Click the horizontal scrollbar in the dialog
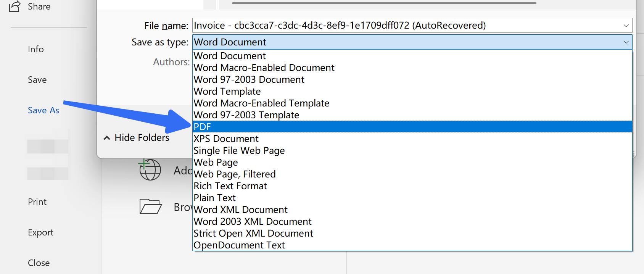644x274 pixels. pos(384,3)
